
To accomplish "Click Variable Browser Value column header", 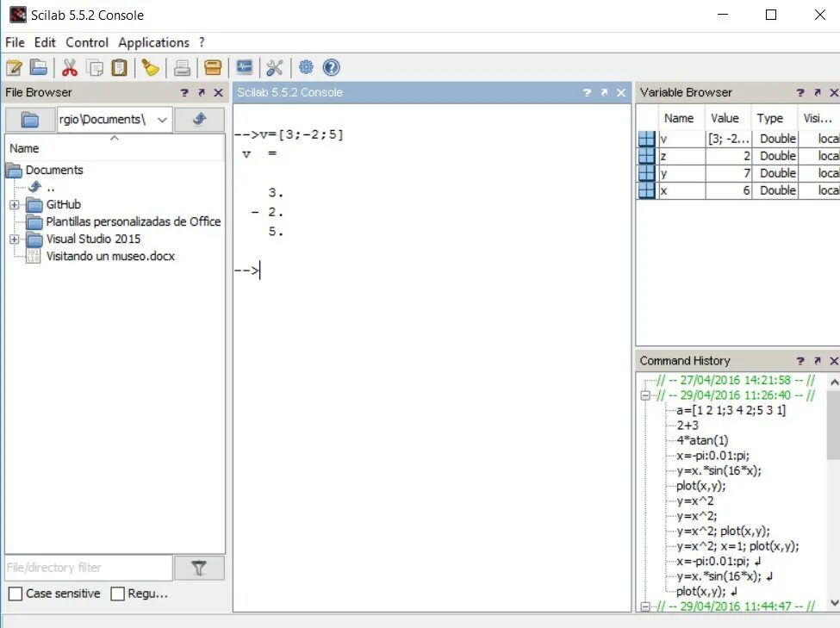I will (x=725, y=118).
